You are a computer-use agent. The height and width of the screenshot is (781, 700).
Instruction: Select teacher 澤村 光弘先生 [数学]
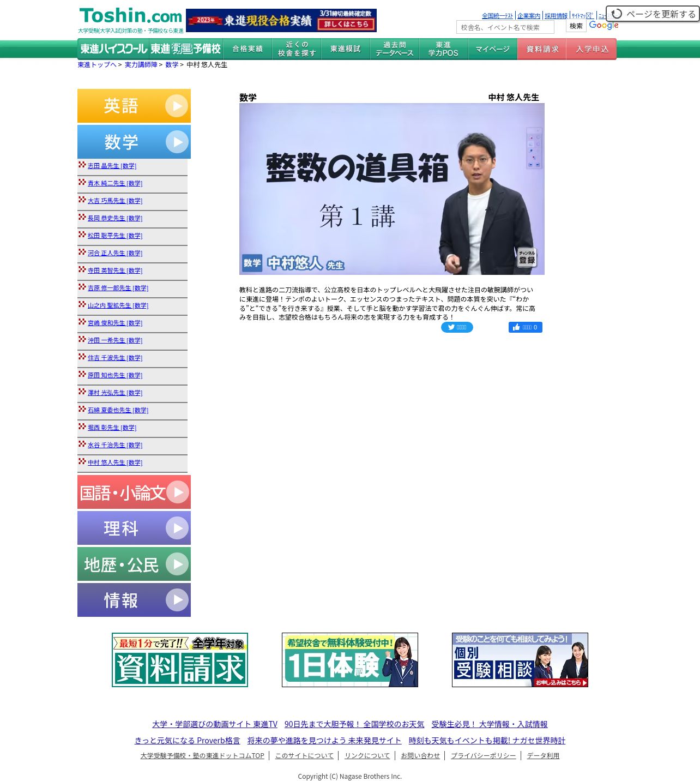point(115,393)
